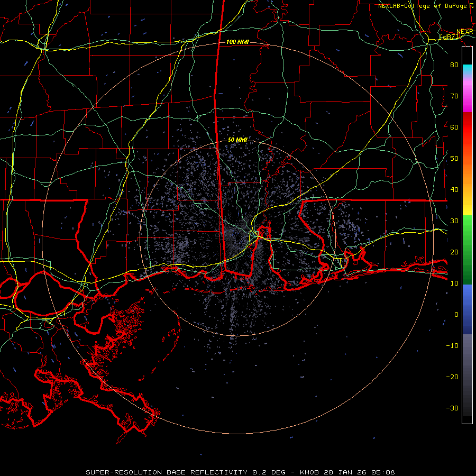
Task: Click the "40" value on dBZ scale
Action: [x=454, y=190]
